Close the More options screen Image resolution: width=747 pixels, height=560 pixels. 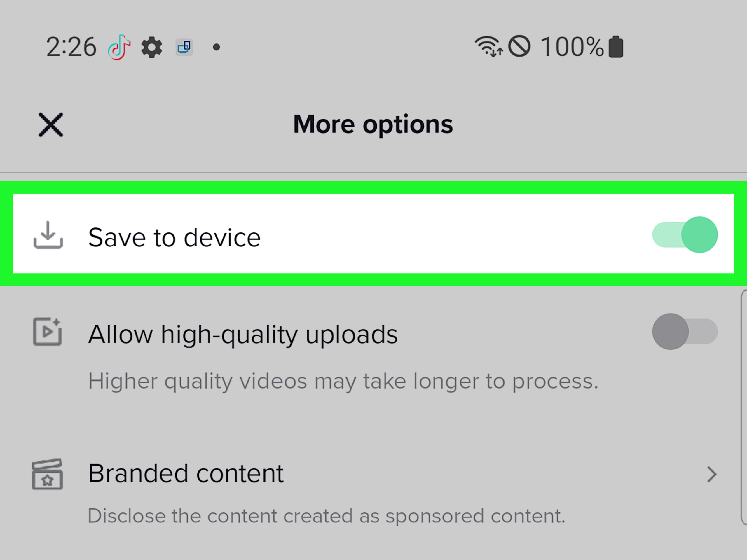[x=51, y=125]
